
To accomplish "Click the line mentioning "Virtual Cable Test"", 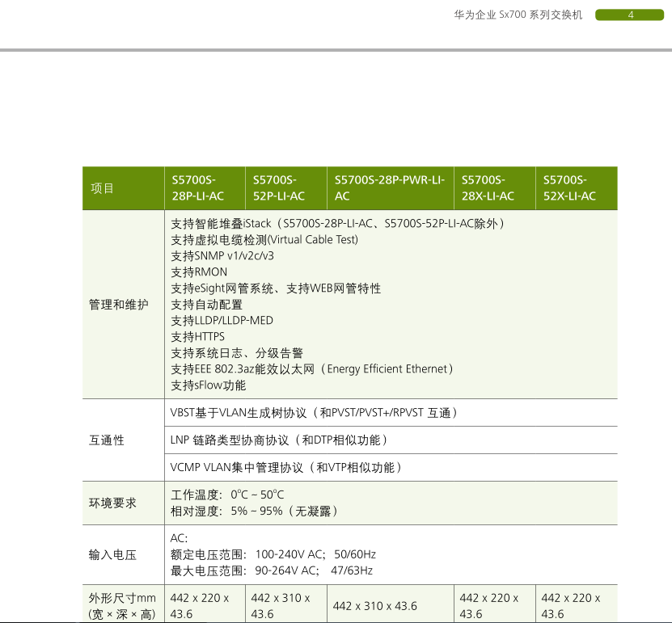I will (264, 240).
